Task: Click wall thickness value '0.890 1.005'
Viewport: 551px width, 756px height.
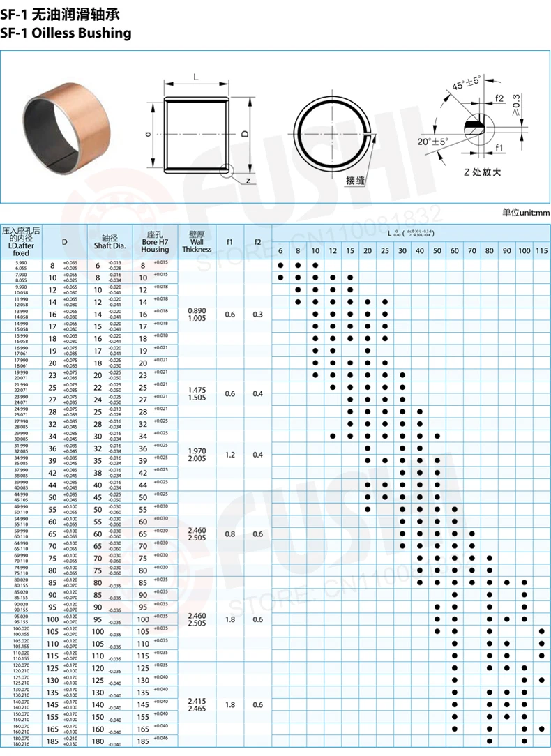Action: pyautogui.click(x=197, y=315)
